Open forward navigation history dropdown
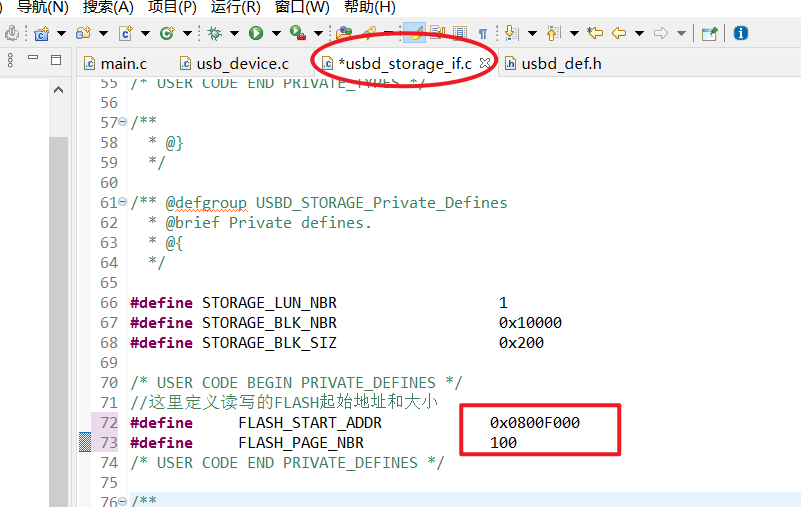This screenshot has height=507, width=801. coord(681,34)
